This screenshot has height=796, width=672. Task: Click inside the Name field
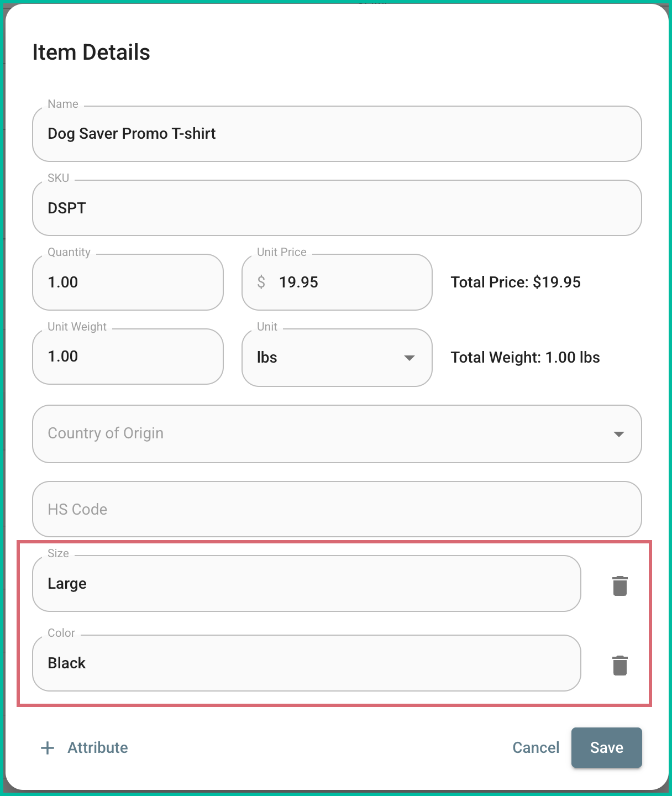[337, 134]
